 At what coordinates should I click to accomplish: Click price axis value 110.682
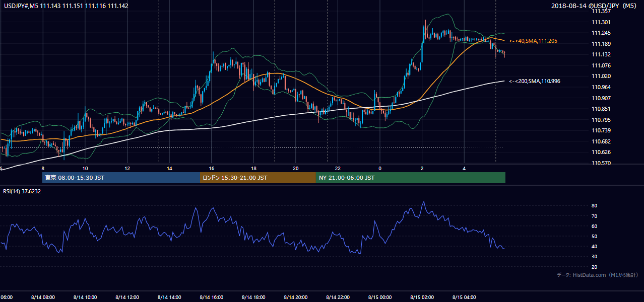click(x=601, y=141)
